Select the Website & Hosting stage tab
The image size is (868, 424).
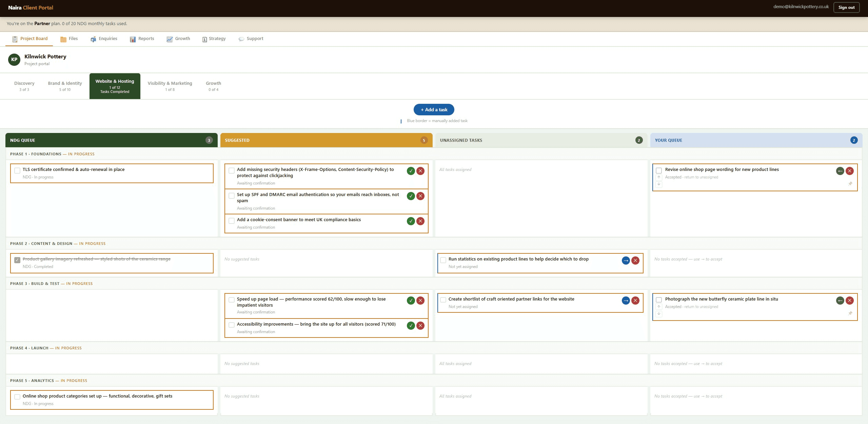(x=115, y=86)
